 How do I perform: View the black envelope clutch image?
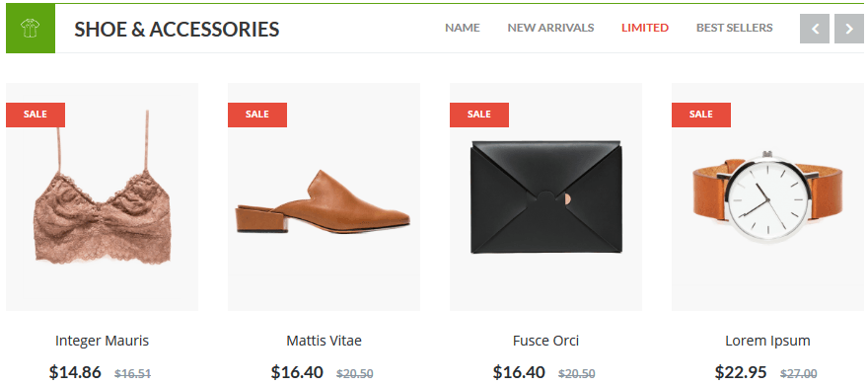pos(545,197)
